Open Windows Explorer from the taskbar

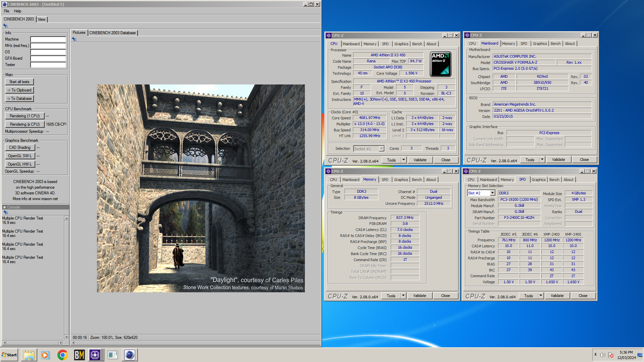[x=29, y=355]
